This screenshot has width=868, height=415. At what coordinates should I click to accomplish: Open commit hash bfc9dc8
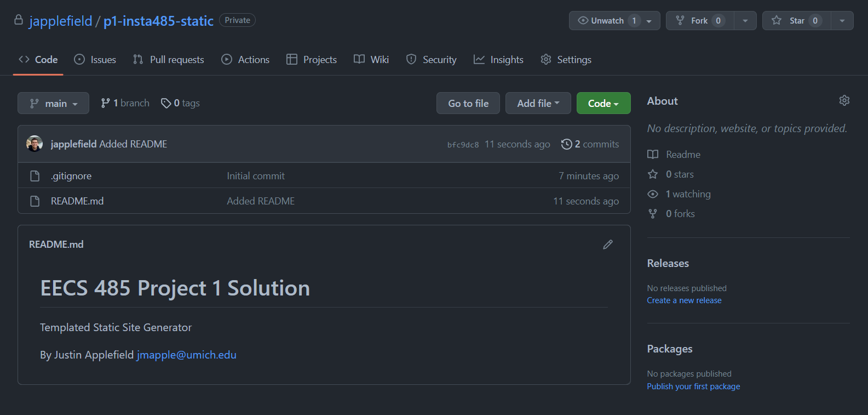coord(463,145)
